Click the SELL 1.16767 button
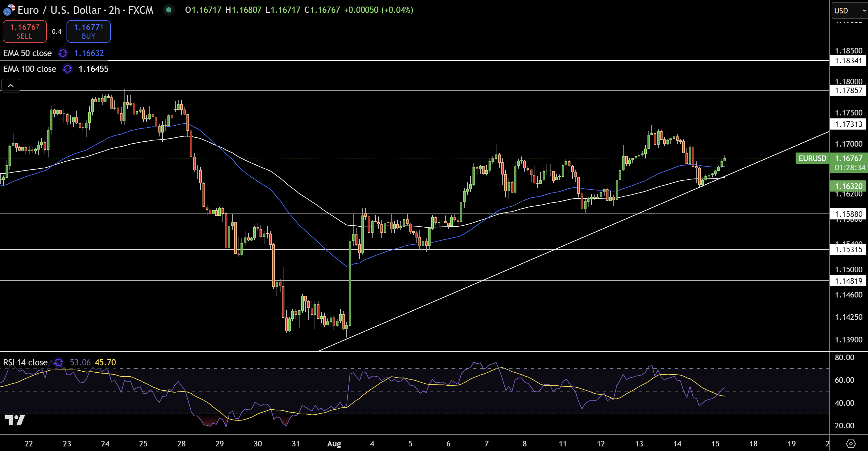The image size is (868, 451). click(x=25, y=31)
